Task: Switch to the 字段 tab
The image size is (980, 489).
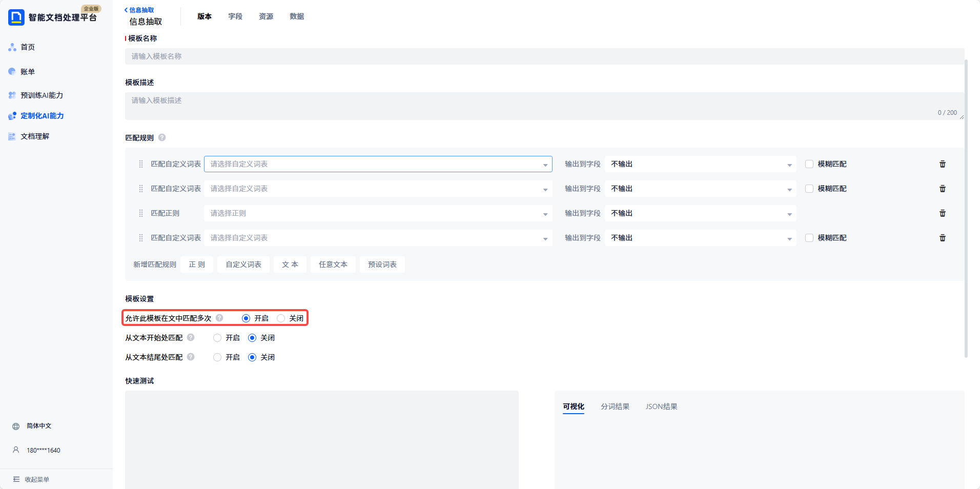Action: click(235, 16)
